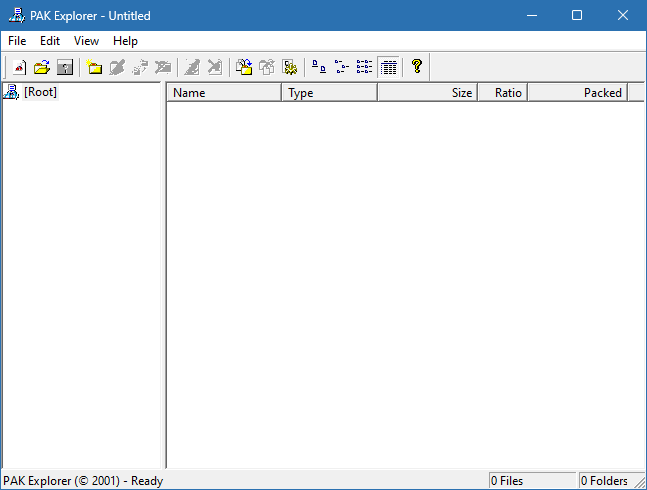
Task: Click the greyed-out pages and folder icon
Action: 267,67
